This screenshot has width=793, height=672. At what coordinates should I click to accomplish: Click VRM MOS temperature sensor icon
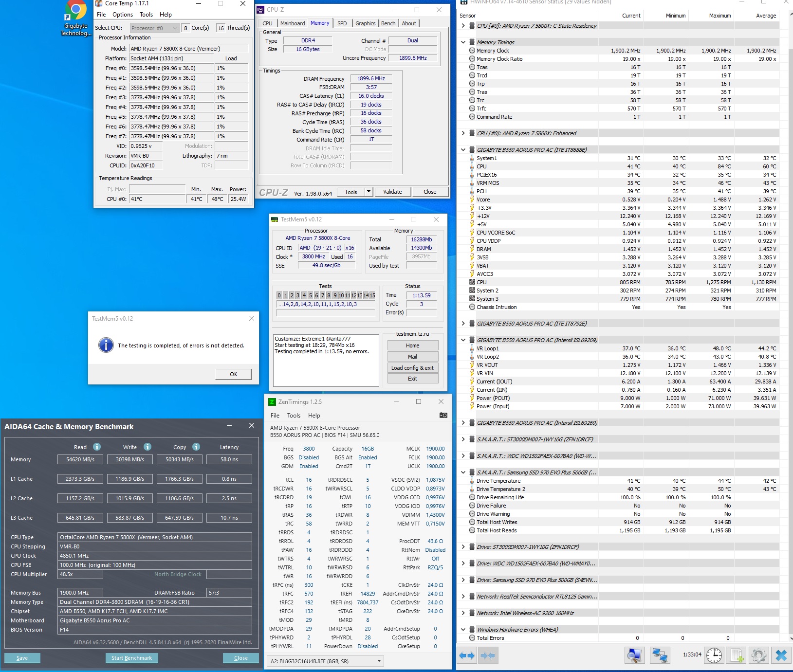(x=472, y=183)
